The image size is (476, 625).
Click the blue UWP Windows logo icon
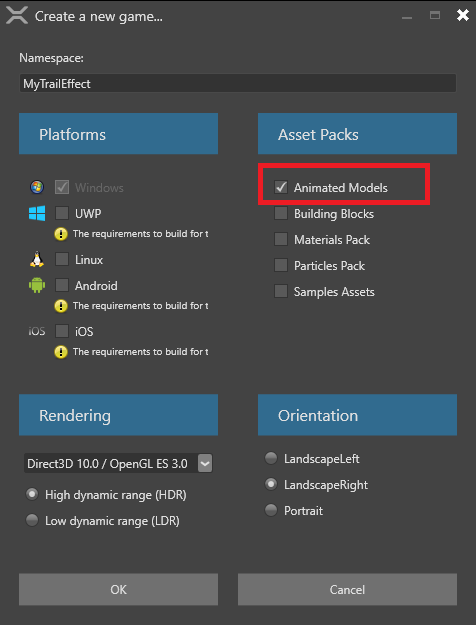click(37, 213)
